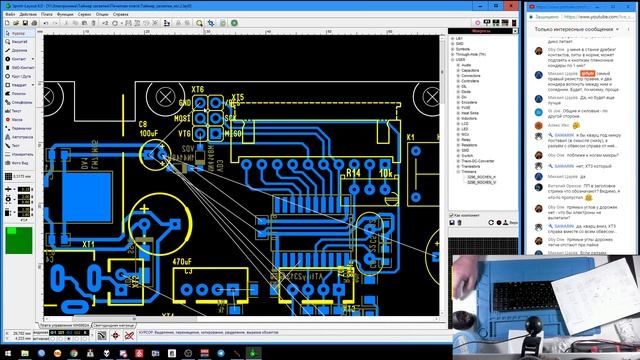The width and height of the screenshot is (640, 360).
Task: Activate the Ф1 layer radio button
Action: coord(52,339)
